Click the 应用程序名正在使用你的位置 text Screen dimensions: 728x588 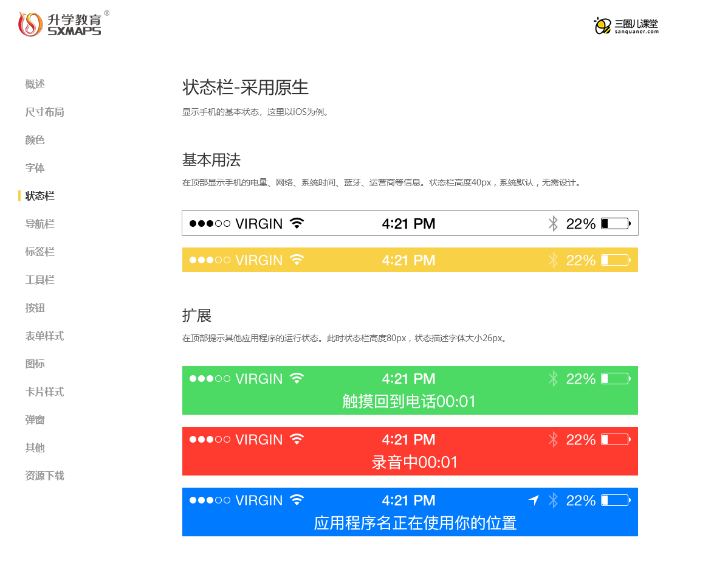point(415,523)
